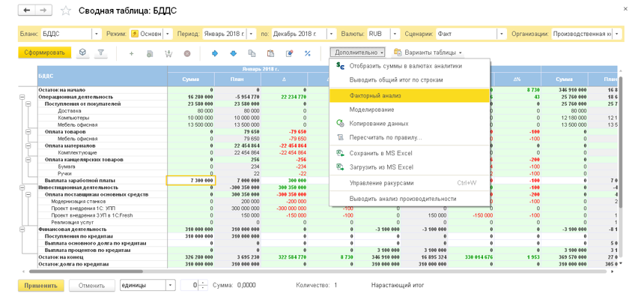Open the единицы units dropdown

171,285
